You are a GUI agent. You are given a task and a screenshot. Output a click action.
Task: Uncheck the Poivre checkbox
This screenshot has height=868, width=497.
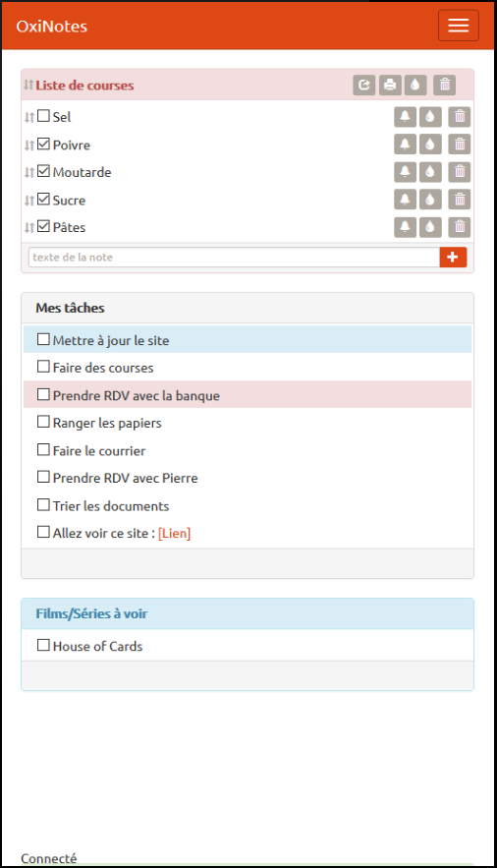[x=43, y=144]
